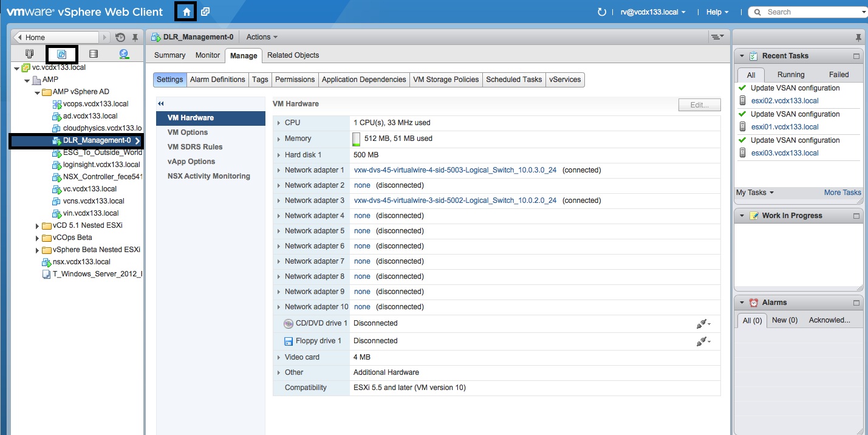
Task: Click Floppy drive 1 connect icon
Action: click(x=703, y=341)
